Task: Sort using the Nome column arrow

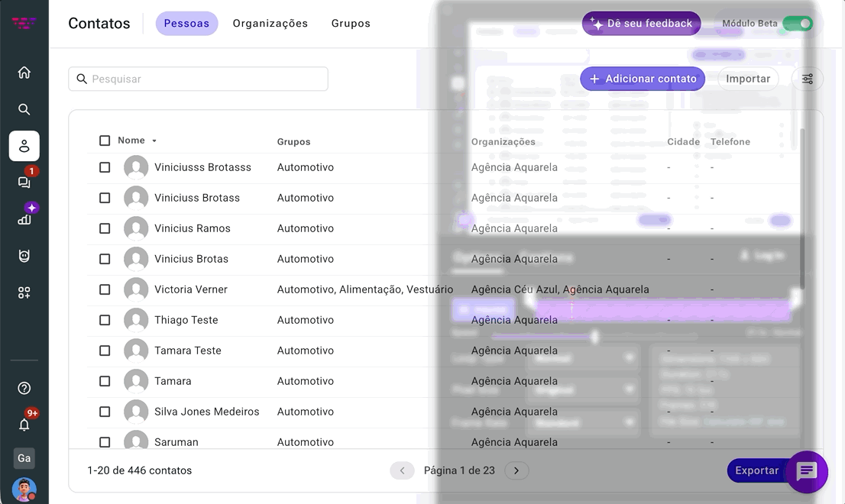Action: point(154,141)
